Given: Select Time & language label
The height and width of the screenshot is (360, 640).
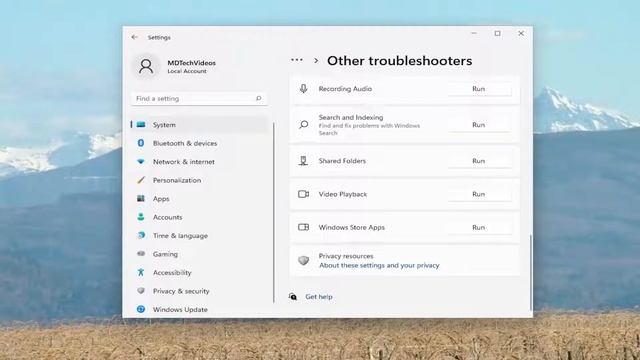Looking at the screenshot, I should tap(180, 236).
